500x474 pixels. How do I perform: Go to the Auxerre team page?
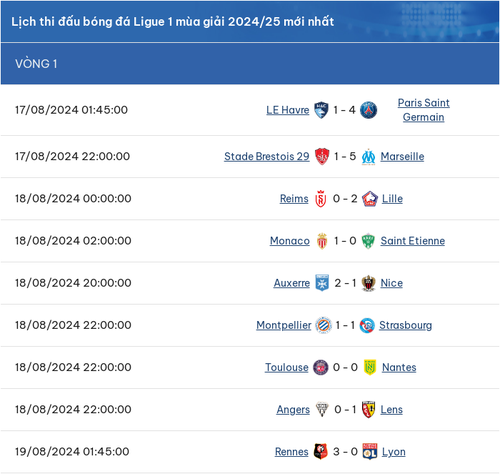pyautogui.click(x=292, y=283)
